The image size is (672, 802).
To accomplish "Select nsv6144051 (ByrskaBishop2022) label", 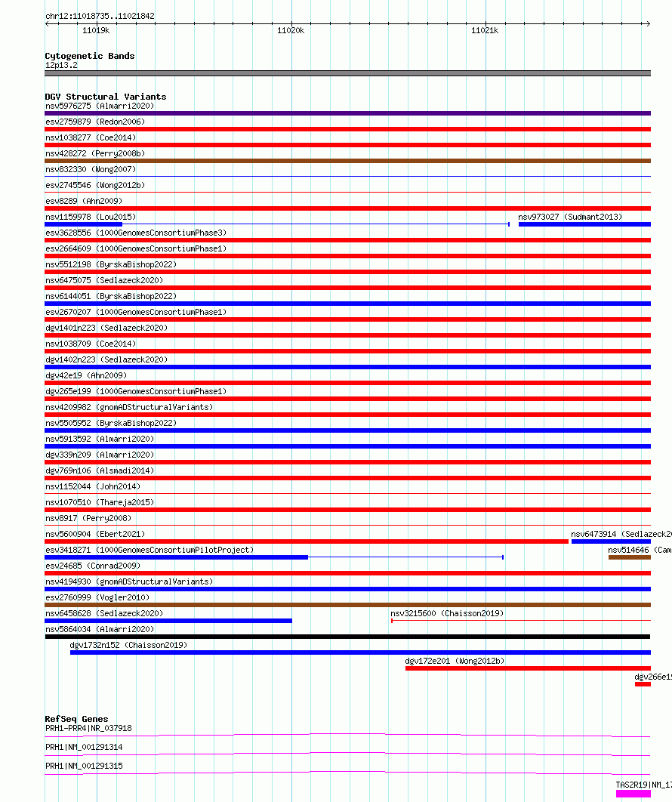I will click(x=111, y=296).
